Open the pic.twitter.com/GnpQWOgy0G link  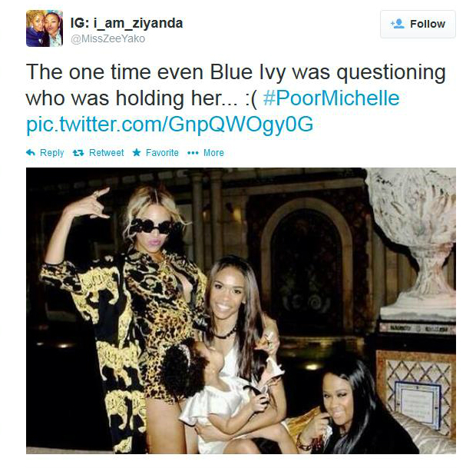click(170, 124)
